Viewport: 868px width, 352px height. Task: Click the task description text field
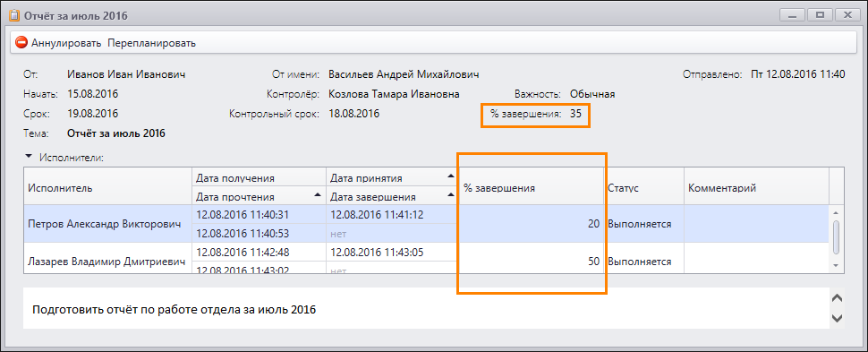tap(426, 308)
